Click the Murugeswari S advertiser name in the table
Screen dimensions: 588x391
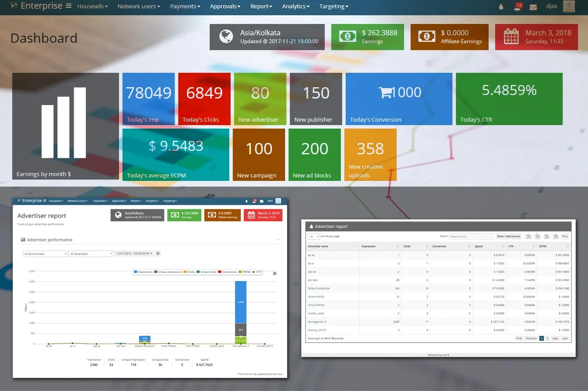click(x=317, y=322)
